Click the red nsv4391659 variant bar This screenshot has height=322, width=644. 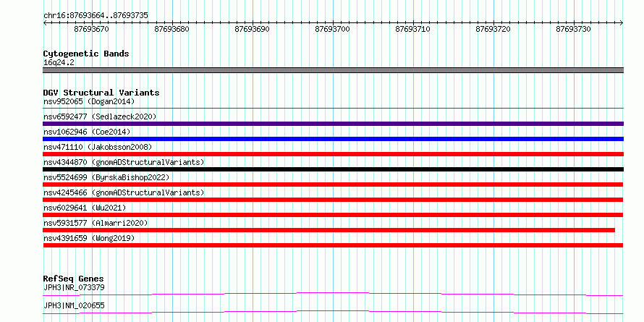click(333, 245)
